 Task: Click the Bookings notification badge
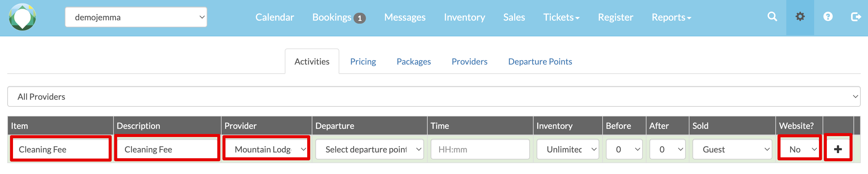[x=360, y=18]
